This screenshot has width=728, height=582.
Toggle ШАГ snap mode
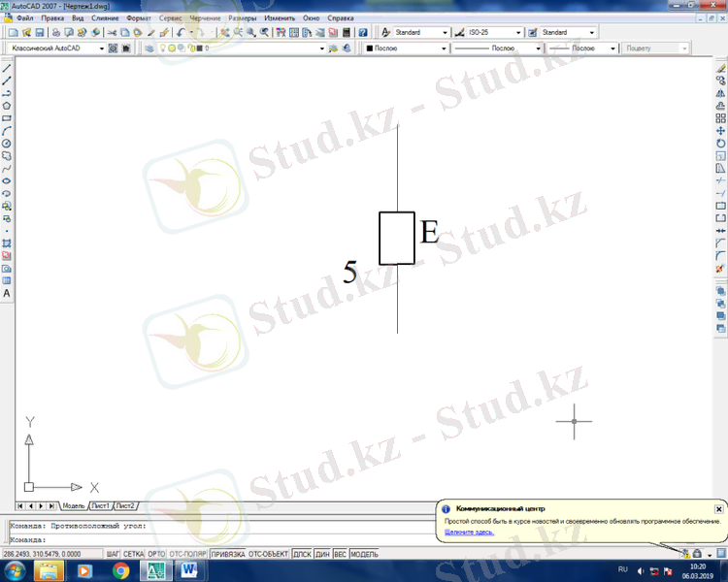click(x=113, y=554)
